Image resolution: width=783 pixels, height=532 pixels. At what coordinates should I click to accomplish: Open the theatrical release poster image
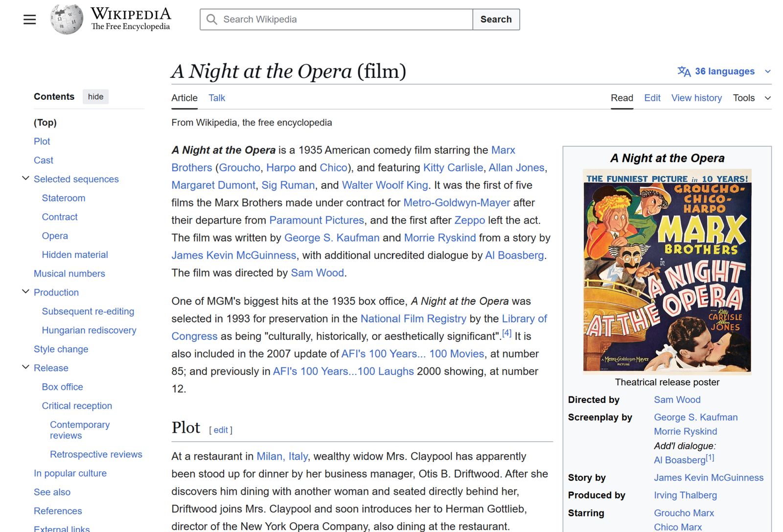[x=667, y=271]
